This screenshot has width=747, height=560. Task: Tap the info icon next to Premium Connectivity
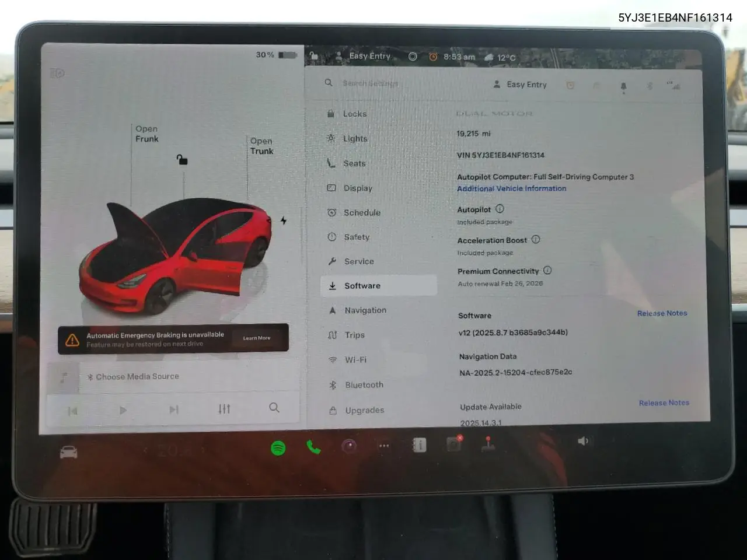point(547,270)
